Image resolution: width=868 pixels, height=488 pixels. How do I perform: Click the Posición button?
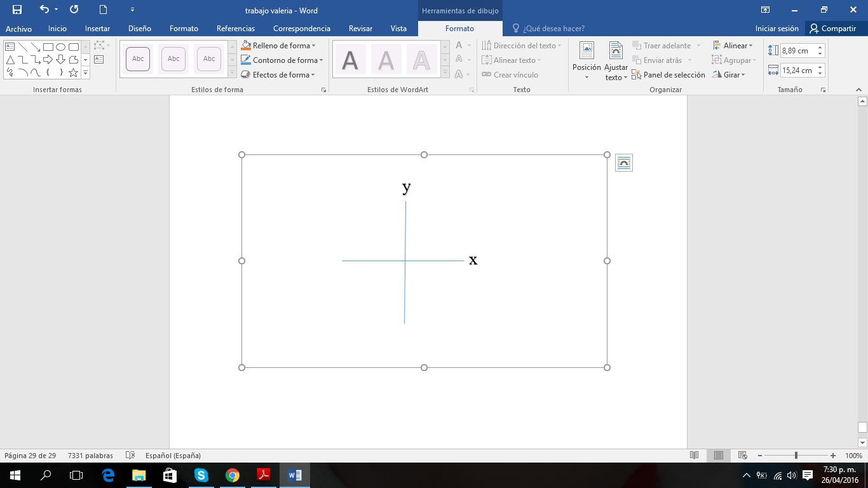tap(586, 62)
